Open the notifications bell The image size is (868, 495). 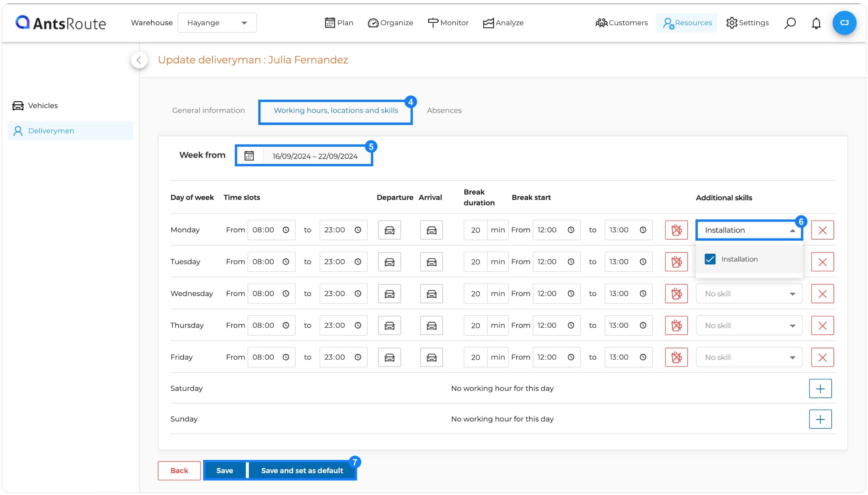816,23
